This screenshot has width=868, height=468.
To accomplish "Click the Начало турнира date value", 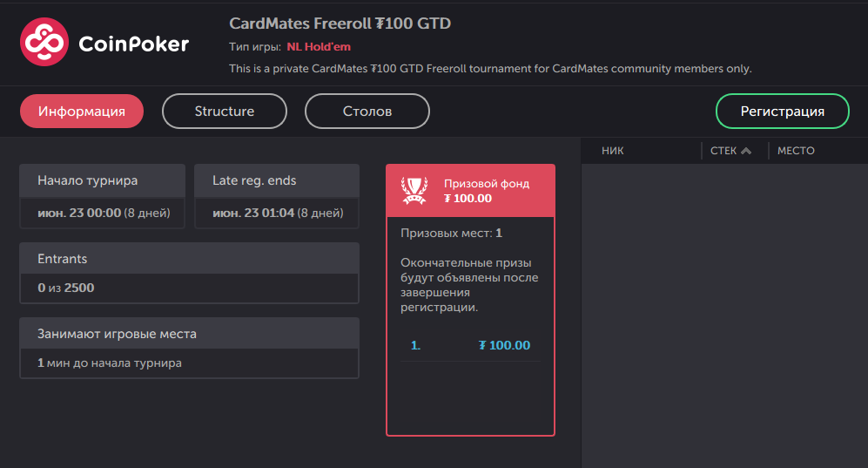I will pyautogui.click(x=104, y=214).
